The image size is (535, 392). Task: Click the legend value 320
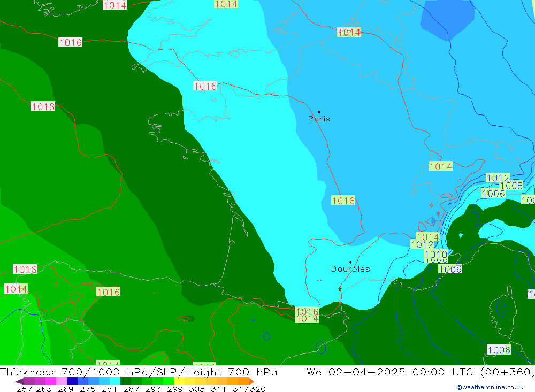coord(258,389)
